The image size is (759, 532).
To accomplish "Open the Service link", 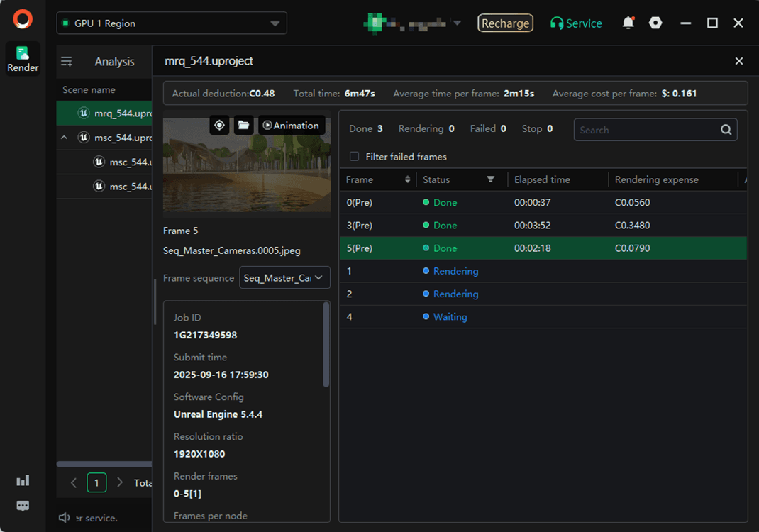I will [576, 23].
